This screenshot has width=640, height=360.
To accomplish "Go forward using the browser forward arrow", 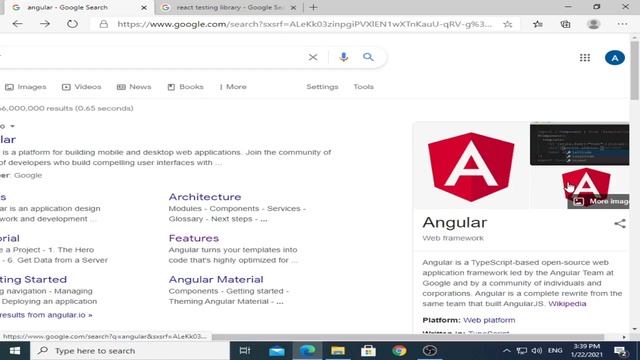I will click(x=45, y=24).
